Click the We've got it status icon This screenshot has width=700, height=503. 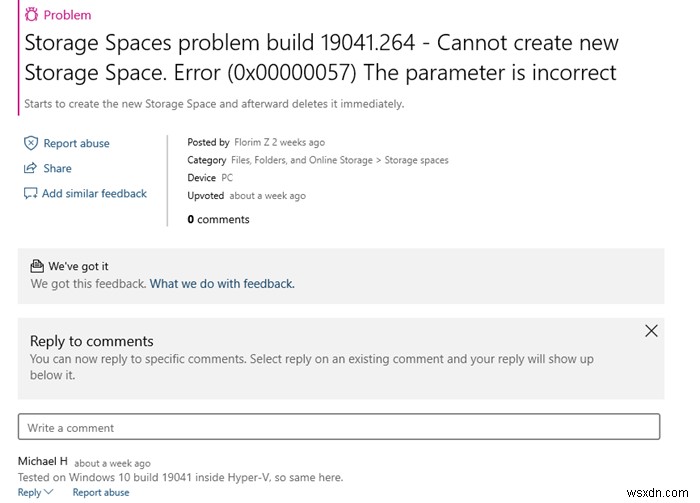38,266
